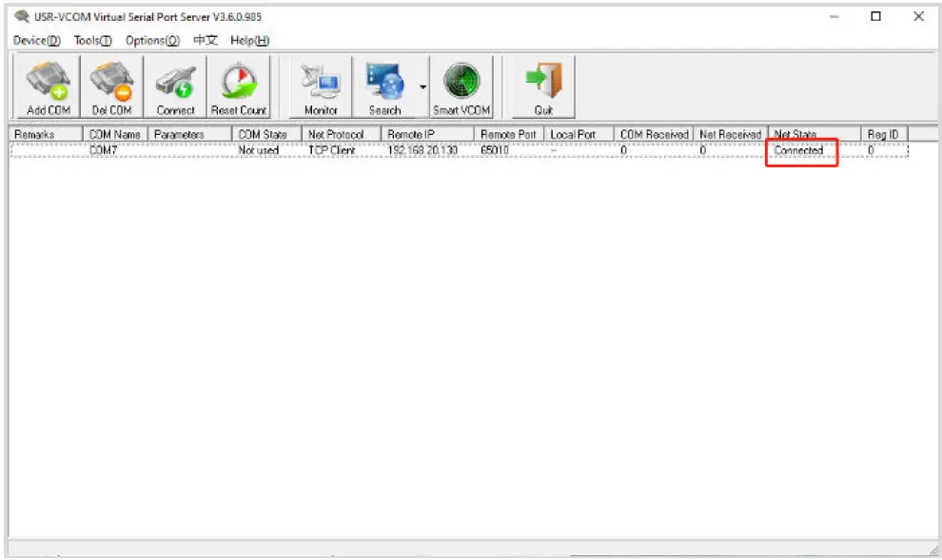Click the Reset Count toolbar icon
Viewport: 942px width, 560px height.
239,87
